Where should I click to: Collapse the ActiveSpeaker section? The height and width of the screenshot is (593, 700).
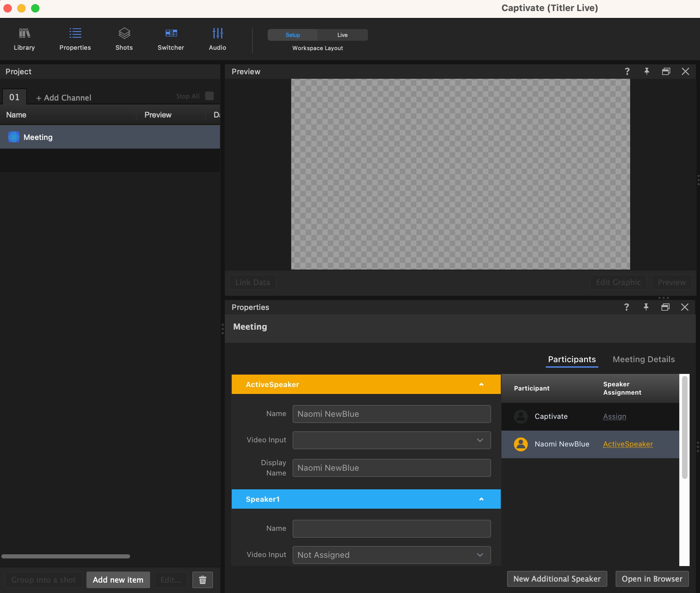tap(481, 384)
